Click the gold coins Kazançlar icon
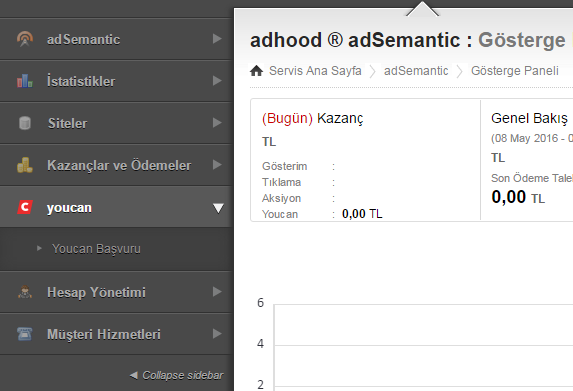Viewport: 573px width, 391px height. 25,165
